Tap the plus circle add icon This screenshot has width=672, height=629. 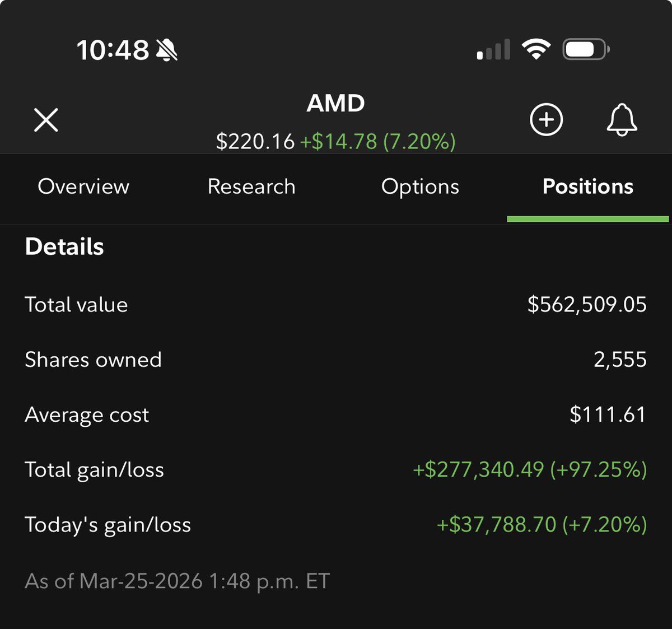(546, 119)
